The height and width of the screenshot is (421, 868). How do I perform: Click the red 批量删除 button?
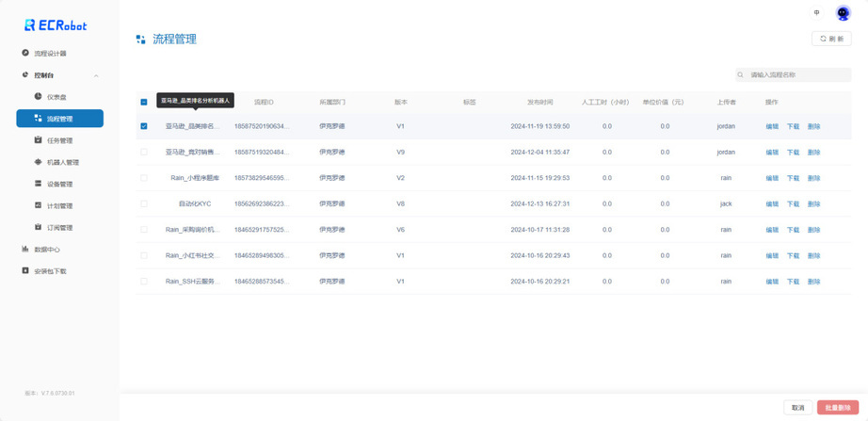(838, 407)
